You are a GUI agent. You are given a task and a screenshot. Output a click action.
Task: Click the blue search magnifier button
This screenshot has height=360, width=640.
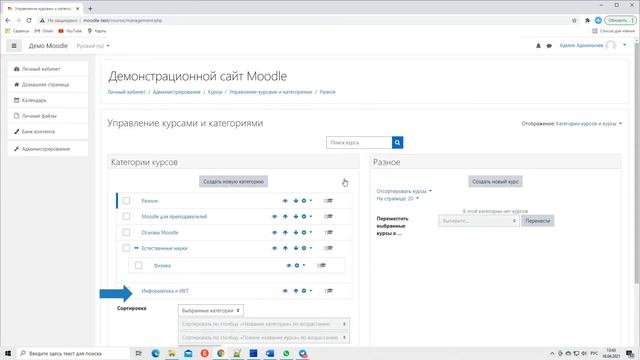coord(397,142)
